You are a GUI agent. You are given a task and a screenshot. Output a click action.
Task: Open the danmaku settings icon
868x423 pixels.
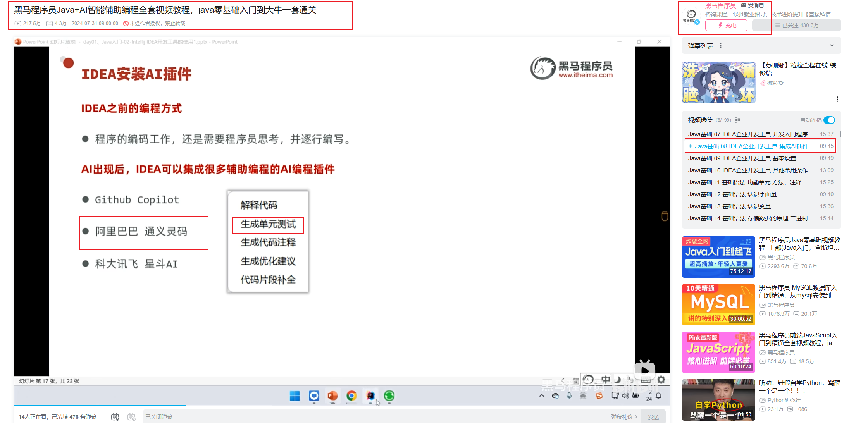132,417
